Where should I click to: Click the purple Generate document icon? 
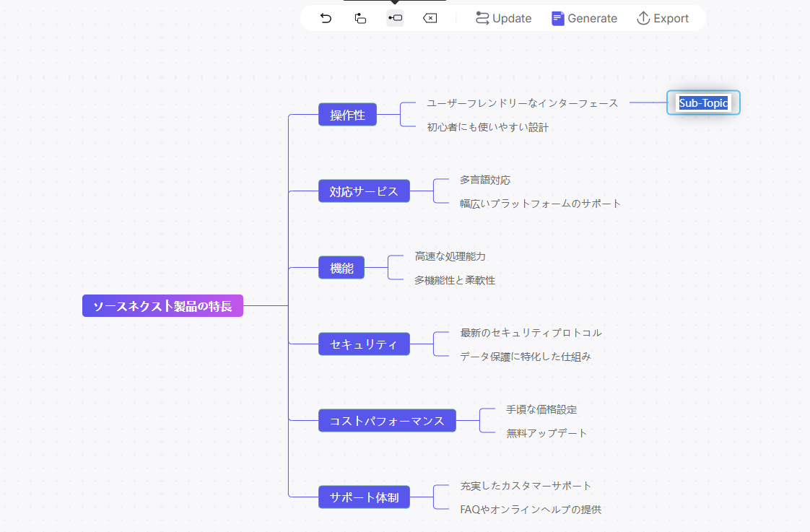[x=558, y=17]
